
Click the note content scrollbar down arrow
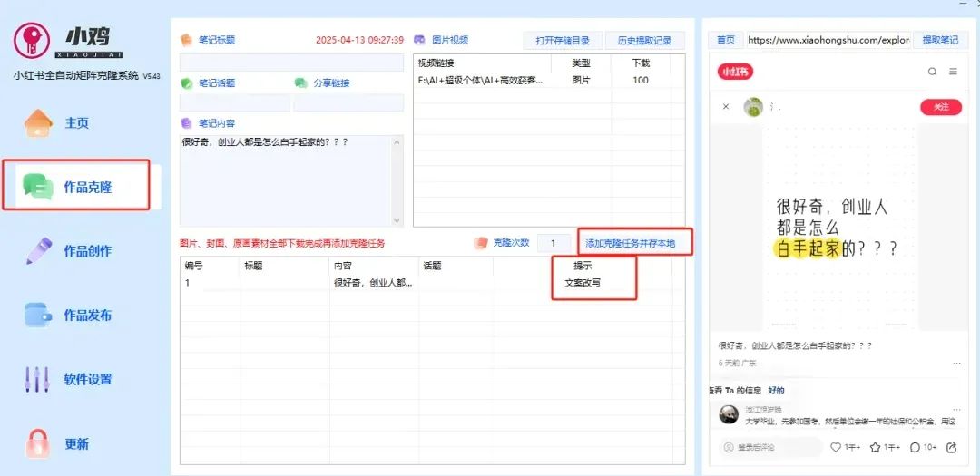(397, 220)
